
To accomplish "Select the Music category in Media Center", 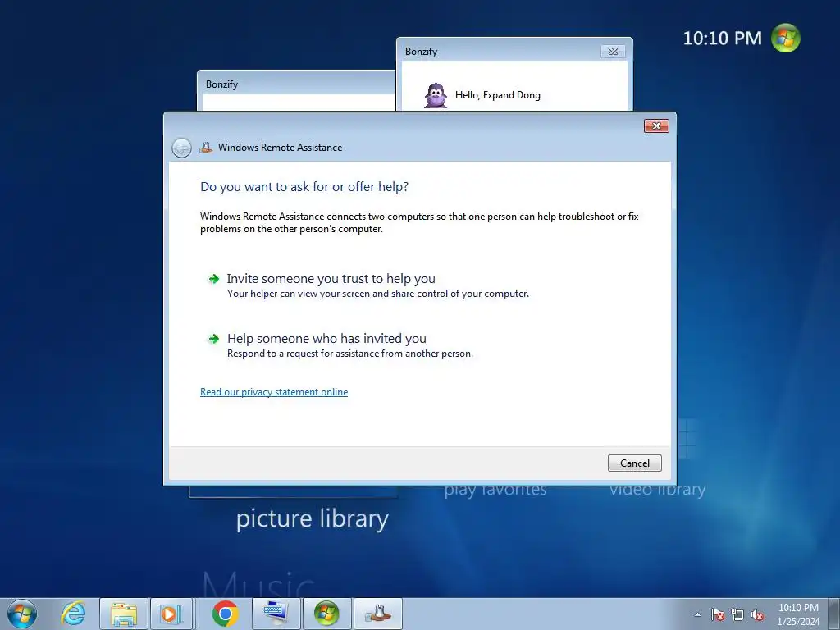I will point(258,584).
